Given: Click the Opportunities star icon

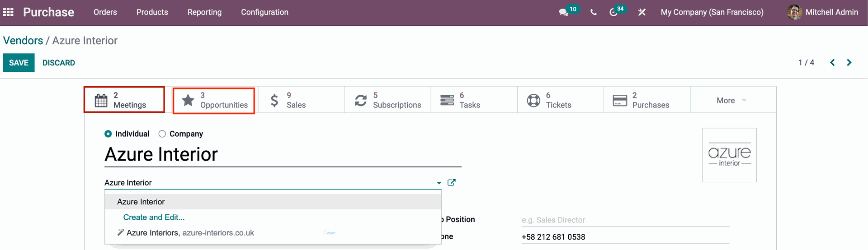Looking at the screenshot, I should click(188, 100).
